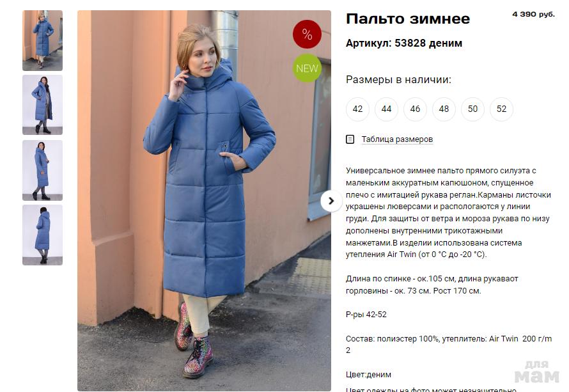569x392 pixels.
Task: Click the red percent discount badge
Action: (307, 34)
